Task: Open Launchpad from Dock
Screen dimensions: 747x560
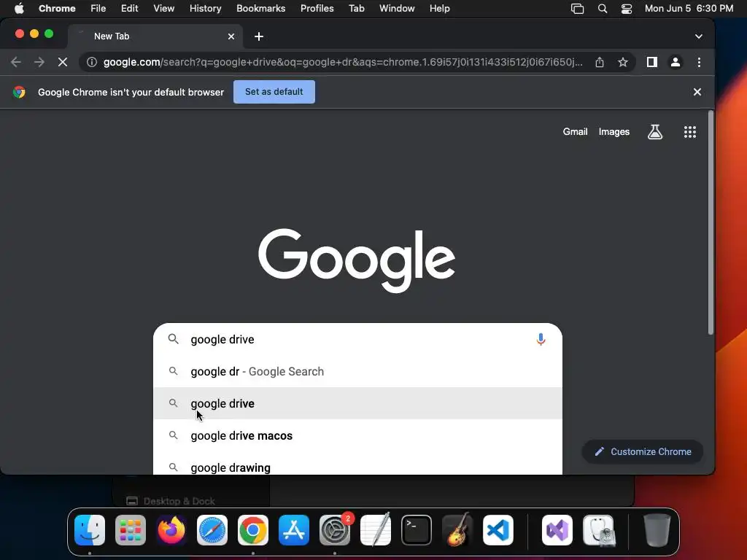Action: [131, 530]
